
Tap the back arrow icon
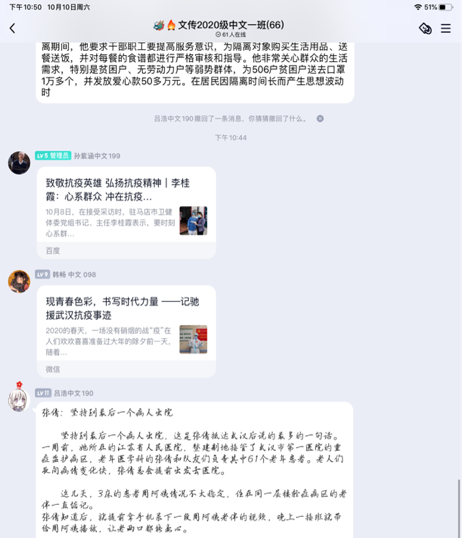(13, 28)
